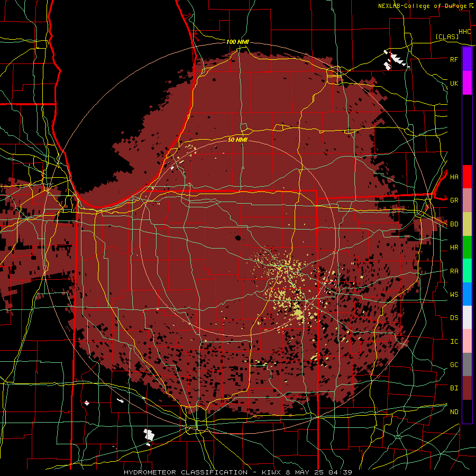Click the 'GR' legend label
Image resolution: width=476 pixels, height=476 pixels.
click(454, 200)
